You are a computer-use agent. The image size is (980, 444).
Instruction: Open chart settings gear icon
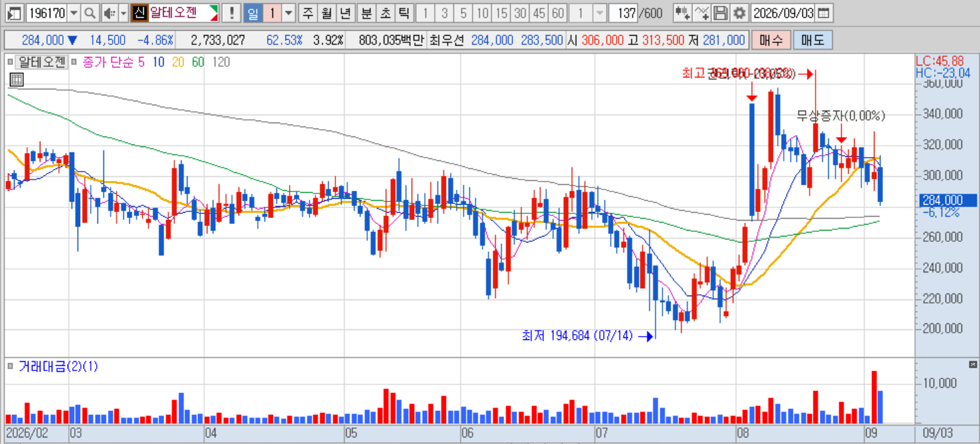(x=739, y=13)
